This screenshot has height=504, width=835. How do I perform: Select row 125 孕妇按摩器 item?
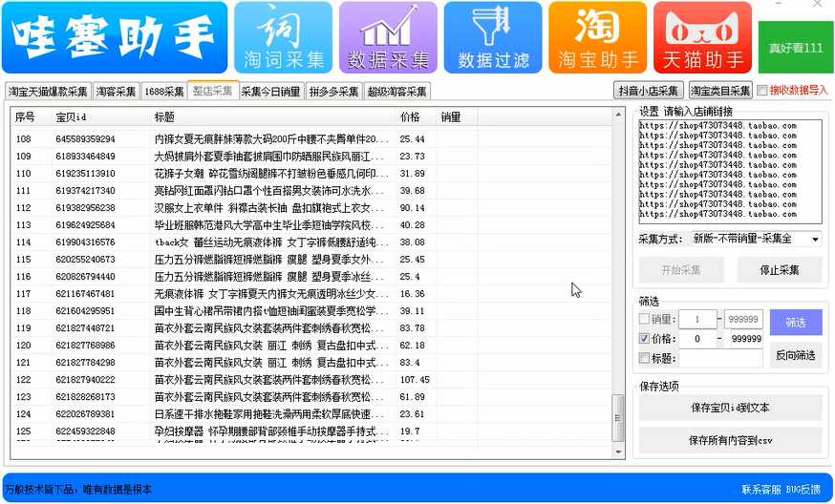coord(311,431)
